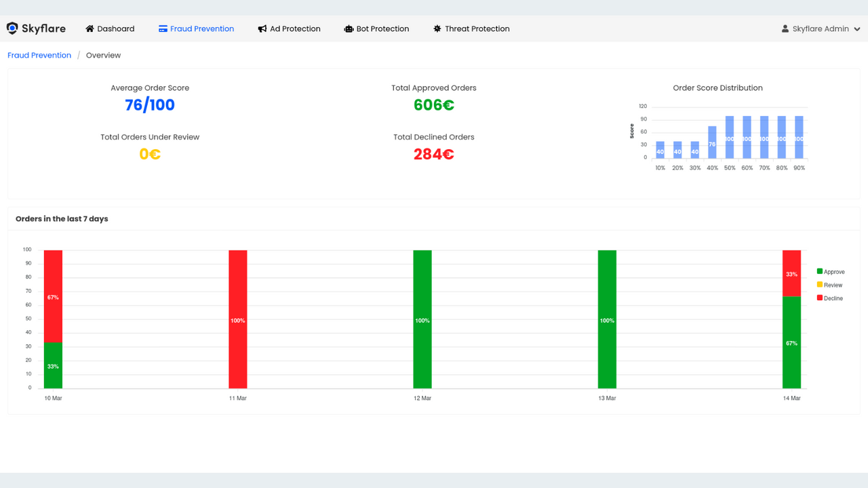Image resolution: width=868 pixels, height=488 pixels.
Task: Click the Dashboard home icon
Action: [x=90, y=28]
